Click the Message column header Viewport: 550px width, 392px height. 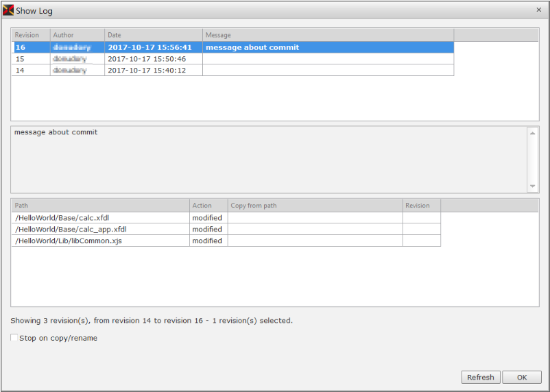328,35
